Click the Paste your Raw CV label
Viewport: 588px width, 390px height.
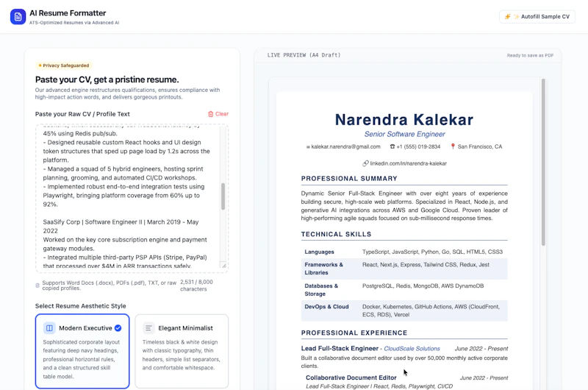(x=82, y=114)
